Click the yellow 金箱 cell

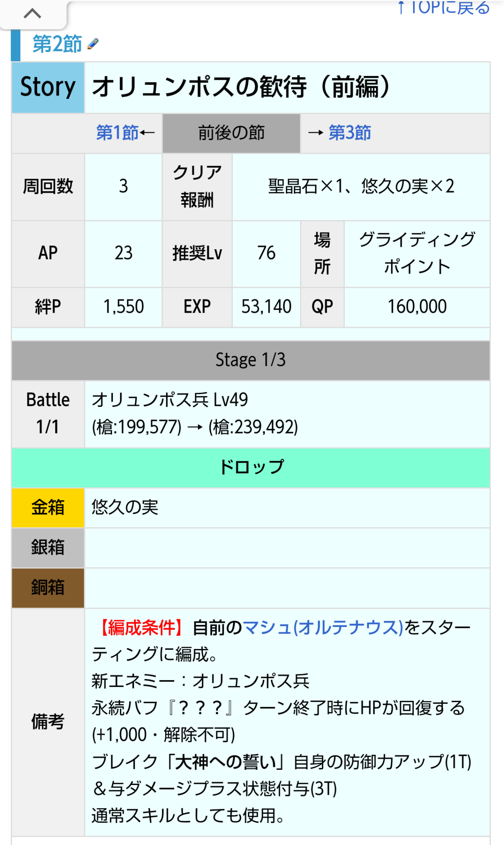point(48,507)
